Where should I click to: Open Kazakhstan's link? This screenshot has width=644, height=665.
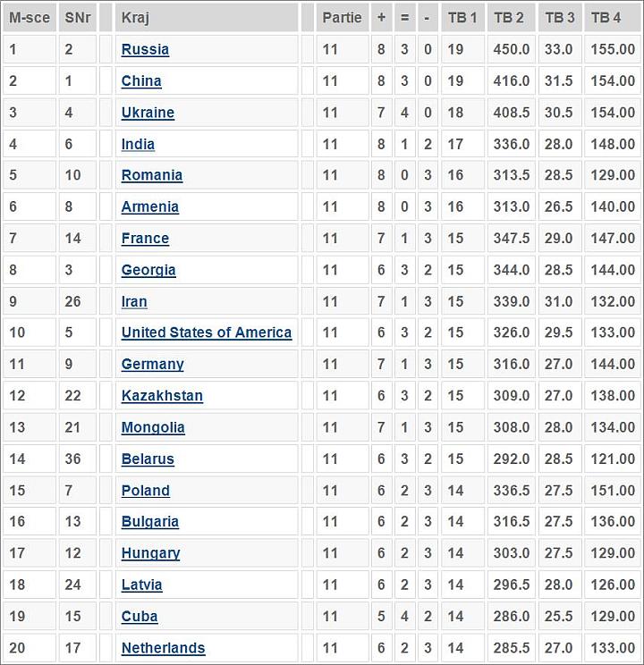tap(162, 396)
